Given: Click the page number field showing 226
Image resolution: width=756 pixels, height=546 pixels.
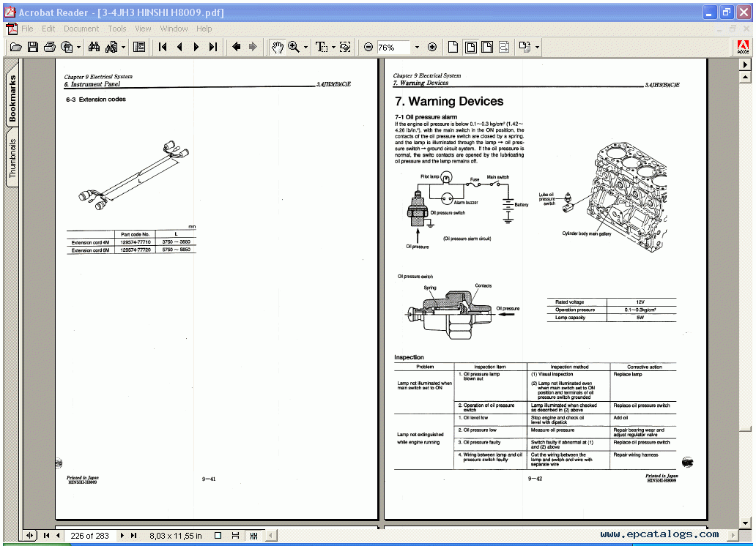Looking at the screenshot, I should click(x=90, y=535).
